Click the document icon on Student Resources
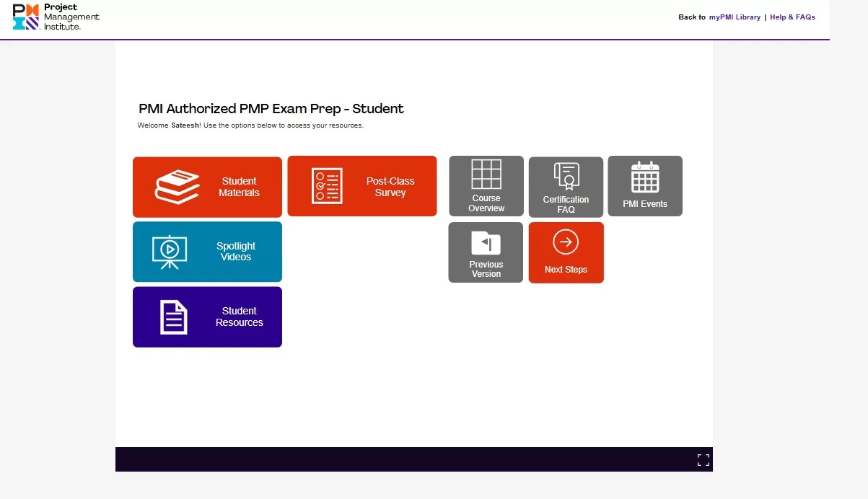The height and width of the screenshot is (499, 868). 173,317
